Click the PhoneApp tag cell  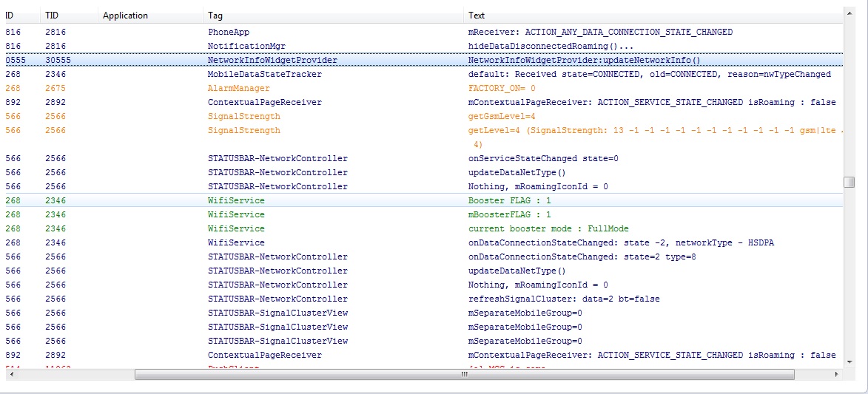[x=229, y=32]
